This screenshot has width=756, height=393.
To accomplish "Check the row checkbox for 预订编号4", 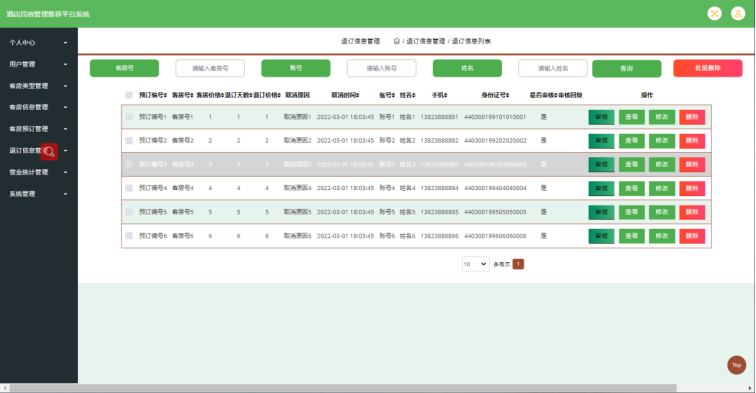I will (x=129, y=188).
